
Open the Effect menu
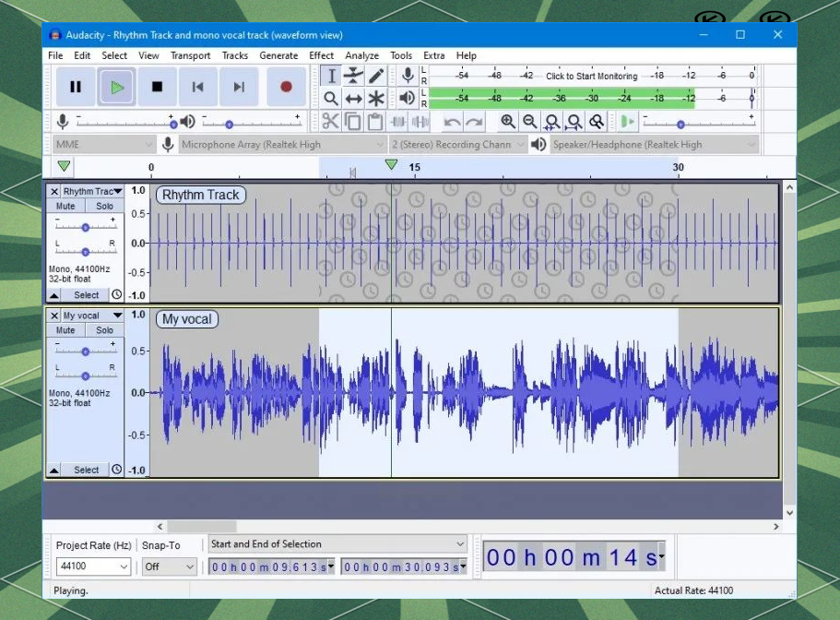[321, 55]
